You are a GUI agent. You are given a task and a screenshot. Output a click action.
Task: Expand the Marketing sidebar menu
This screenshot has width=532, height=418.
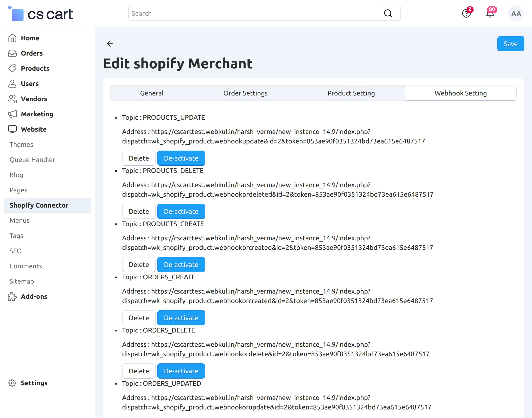pos(37,114)
